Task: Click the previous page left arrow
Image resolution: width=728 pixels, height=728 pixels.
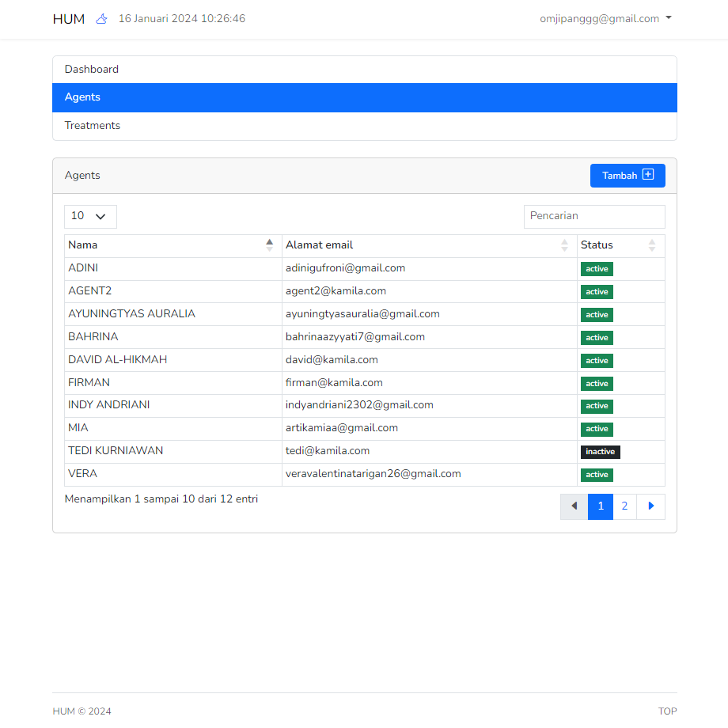Action: pyautogui.click(x=574, y=506)
